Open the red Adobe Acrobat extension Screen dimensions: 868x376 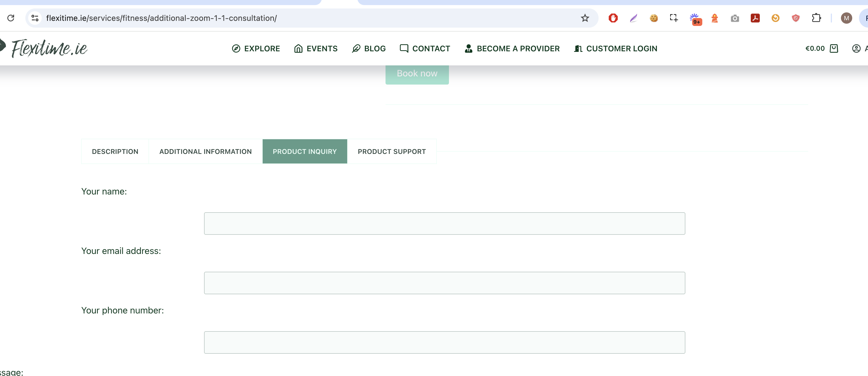click(x=755, y=18)
